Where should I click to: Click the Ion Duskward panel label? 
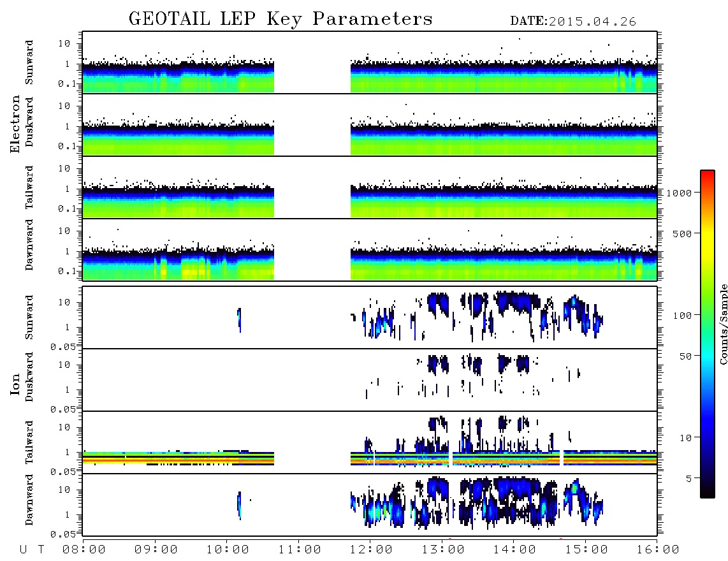click(x=29, y=377)
